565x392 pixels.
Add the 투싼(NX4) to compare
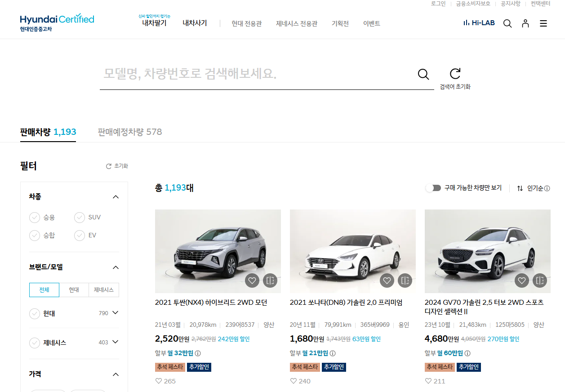(270, 281)
